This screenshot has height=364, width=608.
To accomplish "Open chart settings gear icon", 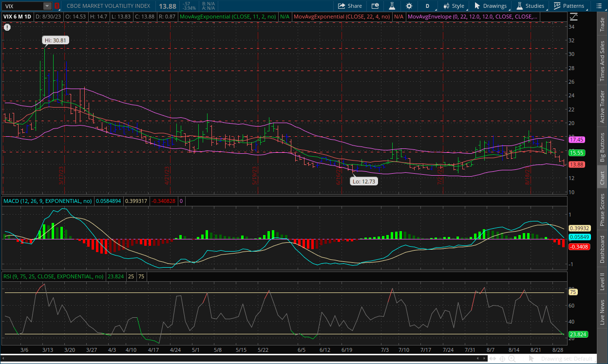I will point(409,6).
